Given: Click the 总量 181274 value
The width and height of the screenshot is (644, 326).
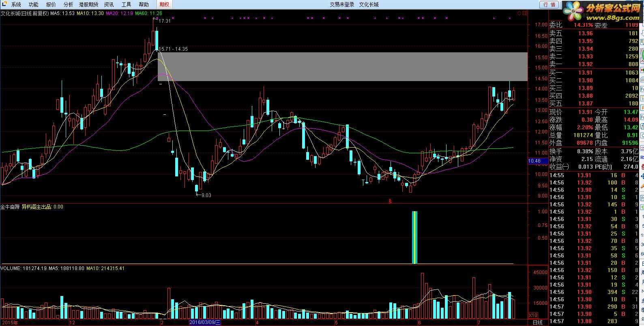Looking at the screenshot, I should coord(583,135).
